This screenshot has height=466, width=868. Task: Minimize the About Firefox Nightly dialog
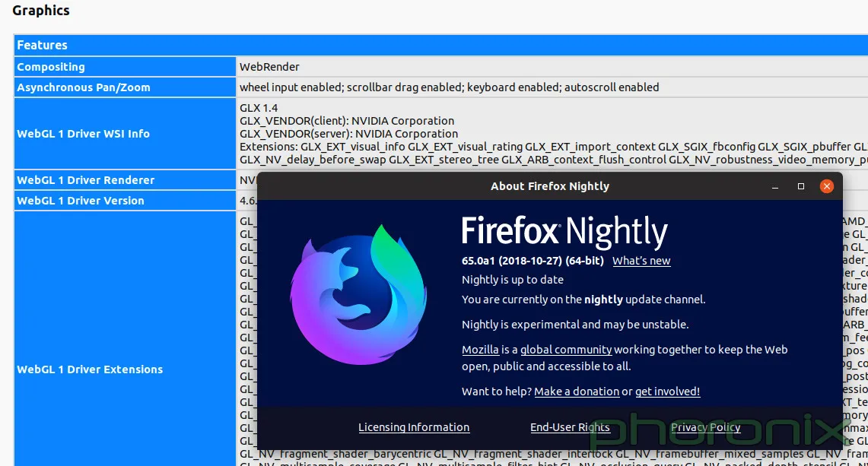[x=775, y=186]
